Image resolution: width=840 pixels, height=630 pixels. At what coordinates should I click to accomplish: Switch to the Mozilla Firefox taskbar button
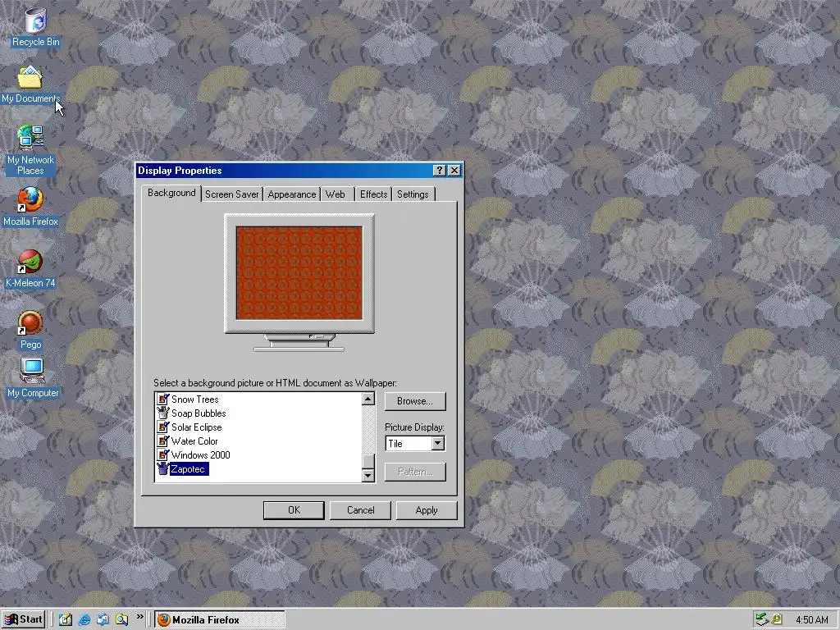[x=220, y=620]
